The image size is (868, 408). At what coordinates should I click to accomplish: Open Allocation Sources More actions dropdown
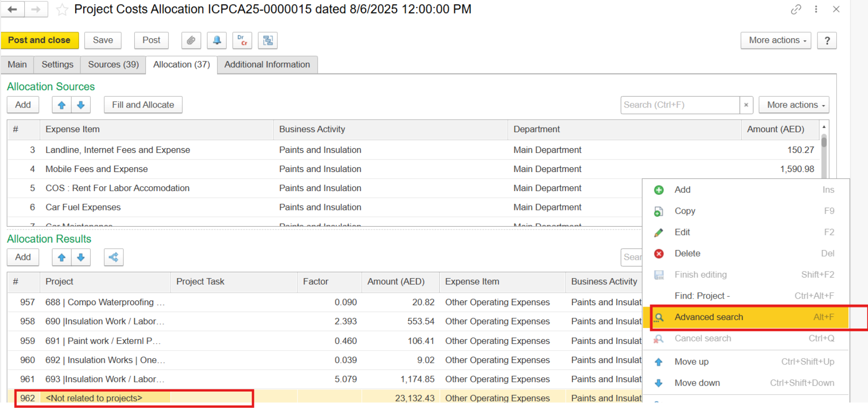(794, 105)
